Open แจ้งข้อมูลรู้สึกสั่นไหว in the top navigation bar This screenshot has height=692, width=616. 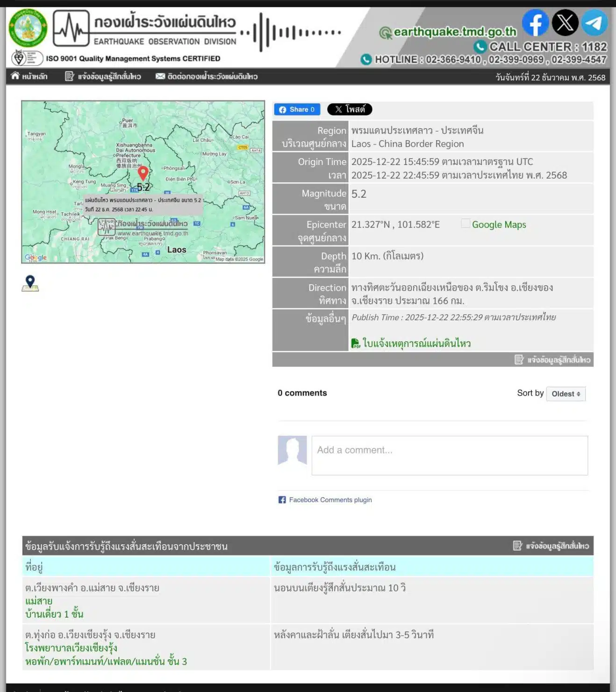tap(103, 76)
